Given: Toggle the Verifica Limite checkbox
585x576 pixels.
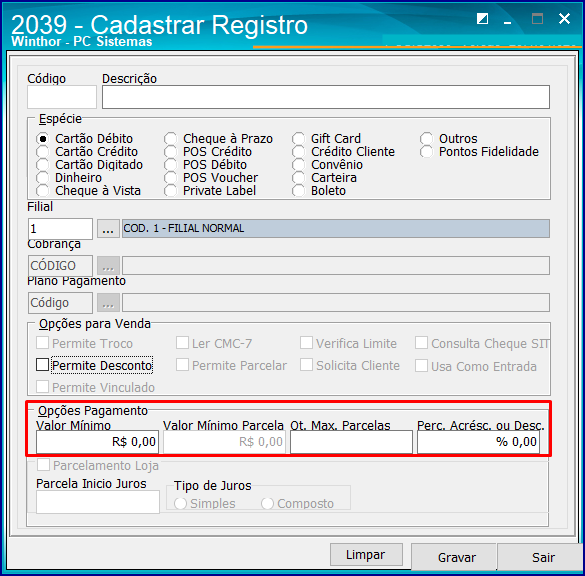Looking at the screenshot, I should click(306, 342).
